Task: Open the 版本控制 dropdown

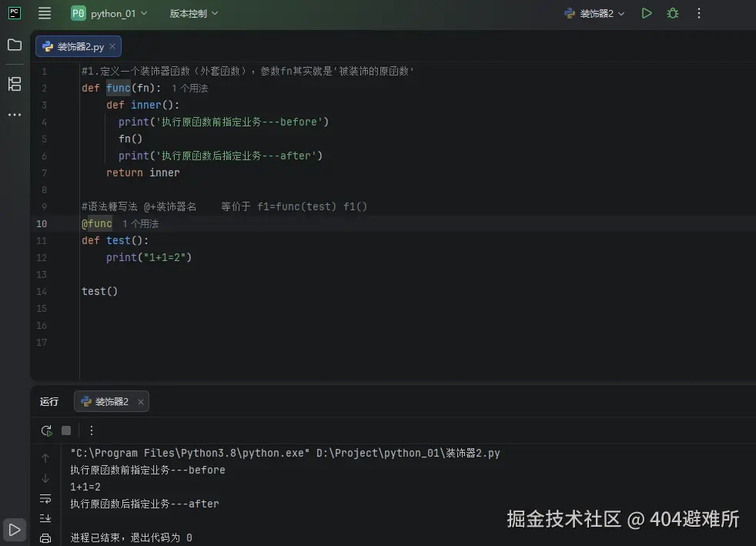Action: (194, 14)
